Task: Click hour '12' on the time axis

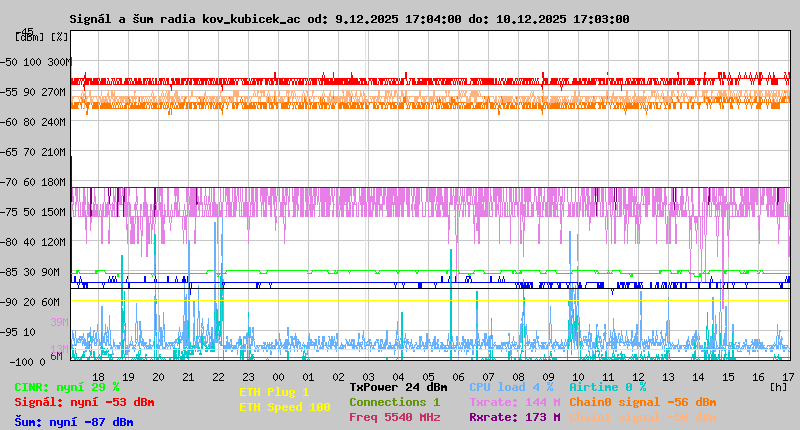Action: click(x=638, y=377)
